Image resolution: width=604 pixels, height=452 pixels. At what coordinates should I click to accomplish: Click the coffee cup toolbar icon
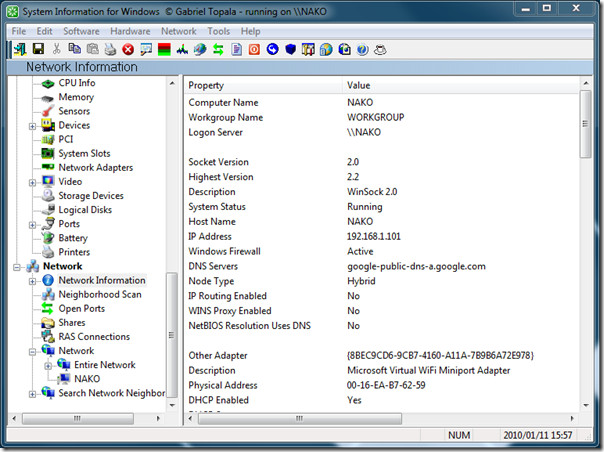380,49
